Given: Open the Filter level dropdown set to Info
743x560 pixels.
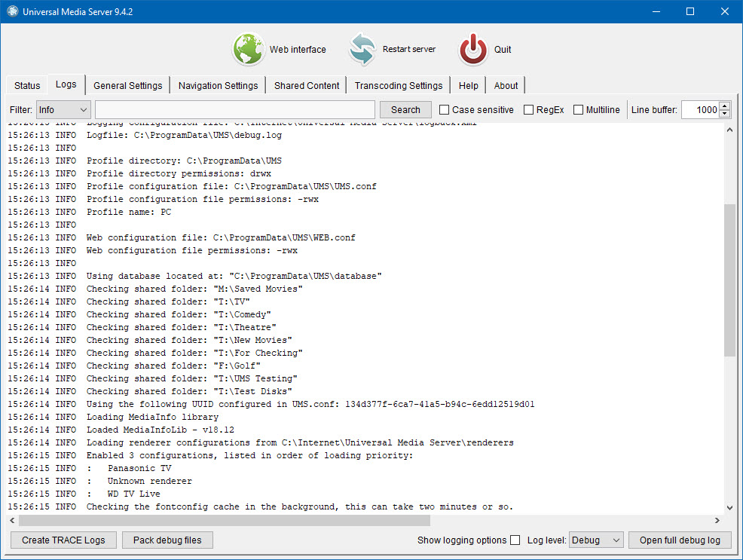Looking at the screenshot, I should [63, 110].
